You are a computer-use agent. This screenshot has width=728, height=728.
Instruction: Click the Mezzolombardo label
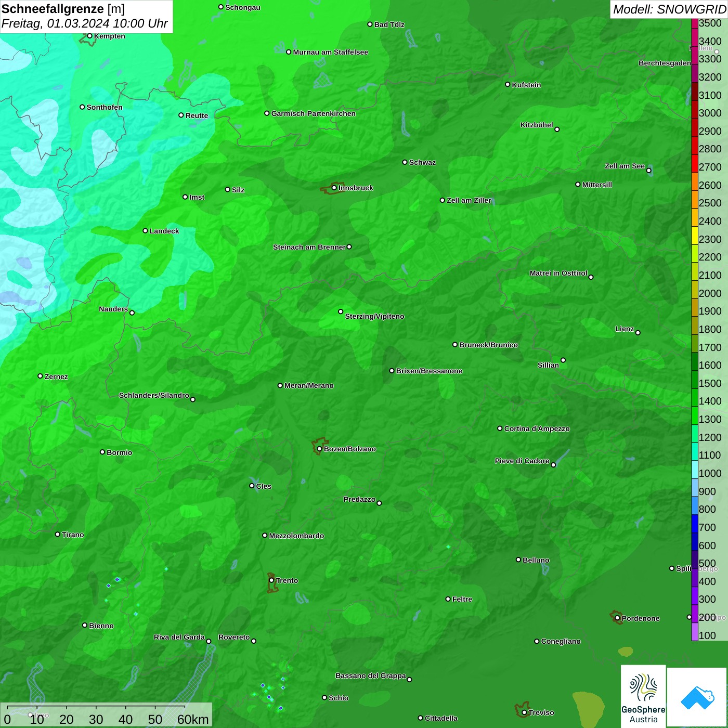296,536
